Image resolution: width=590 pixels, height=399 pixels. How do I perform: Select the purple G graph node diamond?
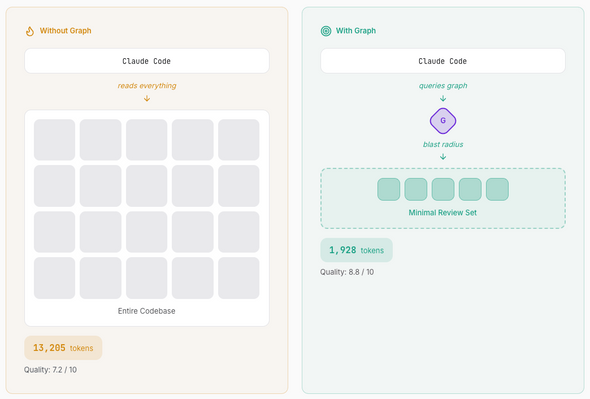pos(443,121)
